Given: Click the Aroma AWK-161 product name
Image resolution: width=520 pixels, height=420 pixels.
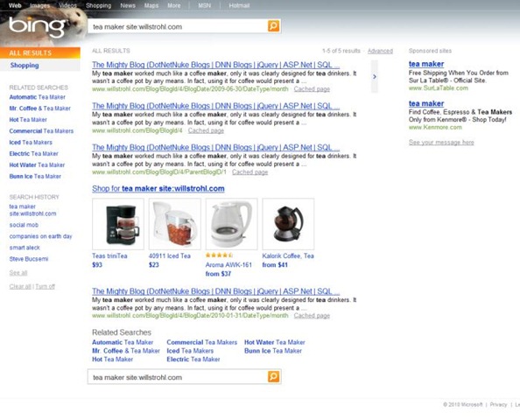Looking at the screenshot, I should 228,265.
